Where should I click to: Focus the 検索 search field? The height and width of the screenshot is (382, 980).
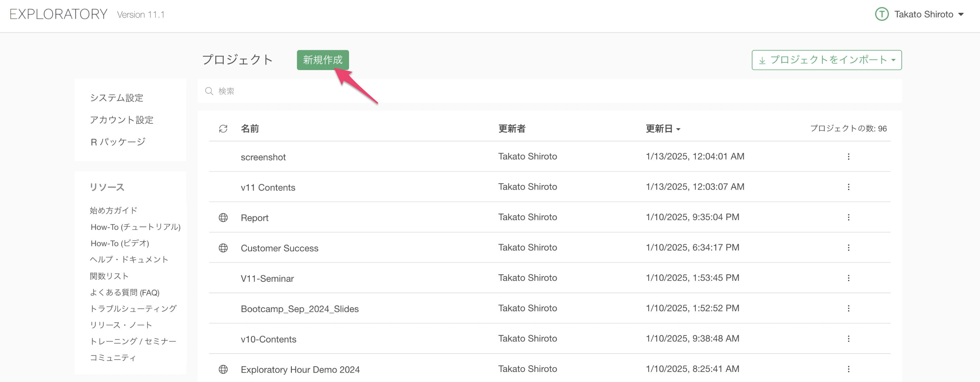(550, 91)
